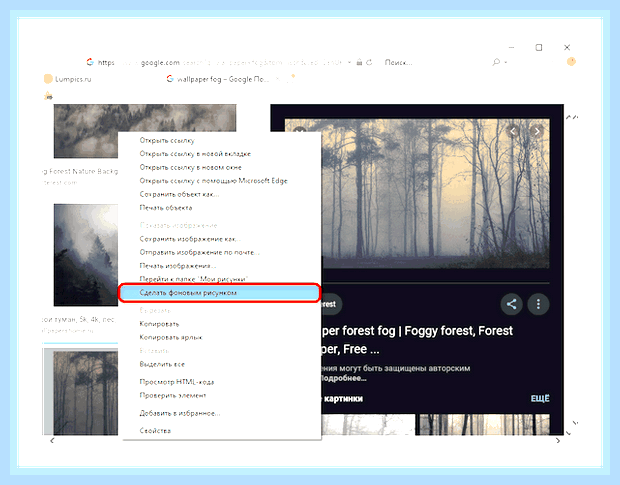Click the "Подробнее..." copyright link

click(343, 378)
